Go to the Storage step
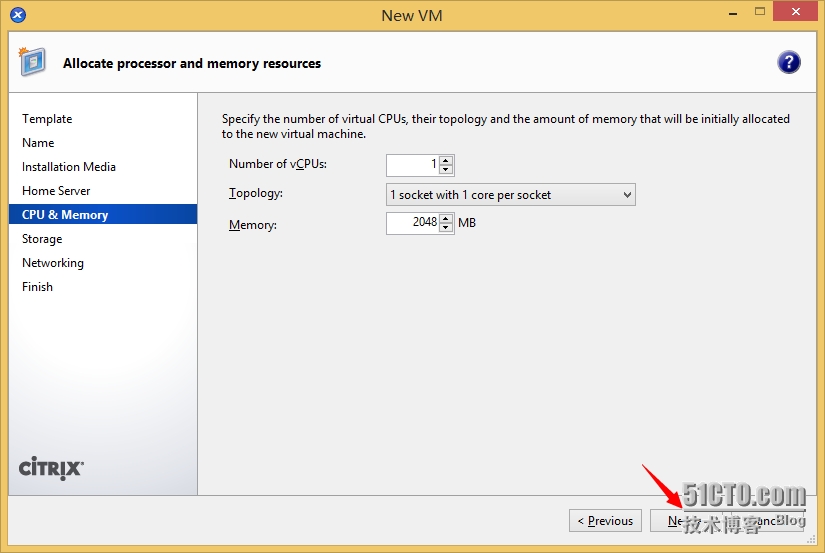Screen dimensions: 825x553 click(x=42, y=239)
